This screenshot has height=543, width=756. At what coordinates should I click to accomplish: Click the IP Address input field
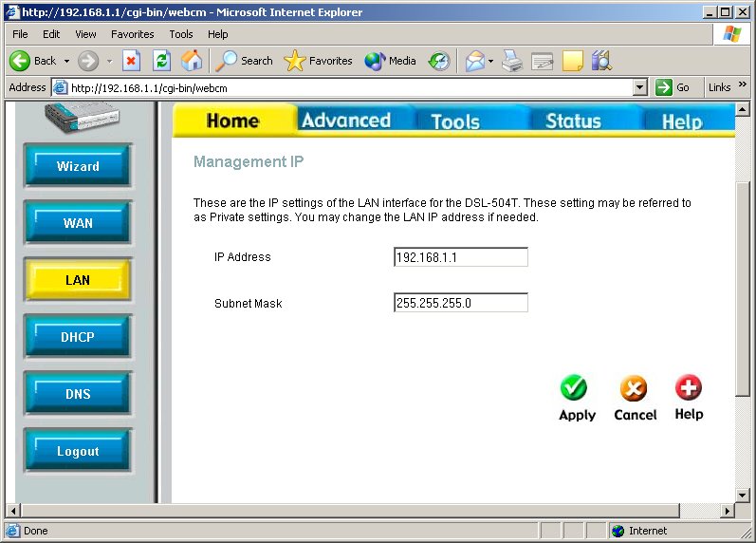tap(461, 256)
